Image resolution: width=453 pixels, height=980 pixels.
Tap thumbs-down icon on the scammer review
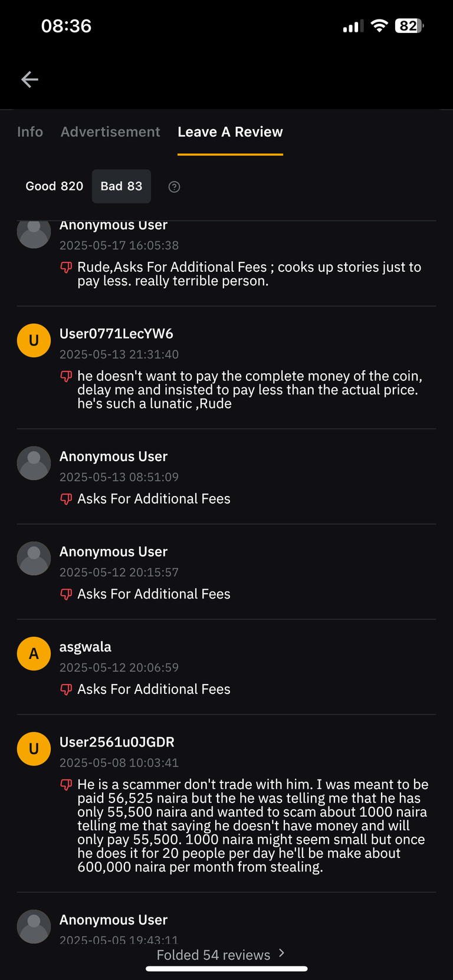click(x=66, y=785)
